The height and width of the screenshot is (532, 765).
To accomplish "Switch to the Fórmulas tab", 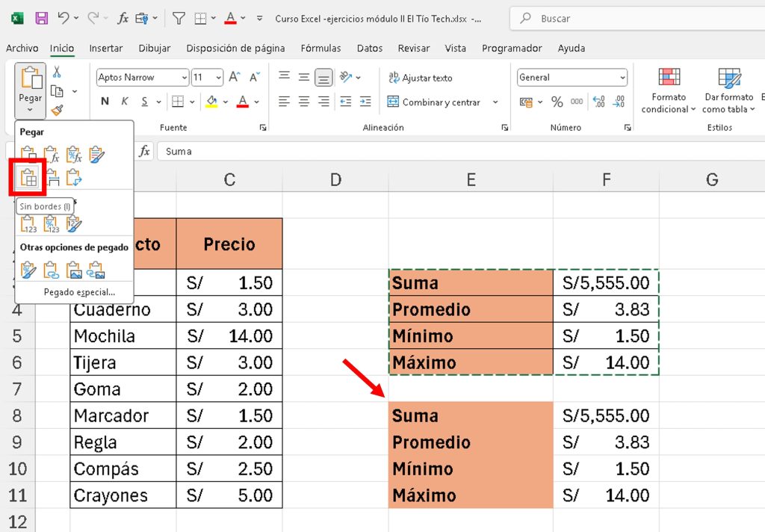I will click(320, 48).
